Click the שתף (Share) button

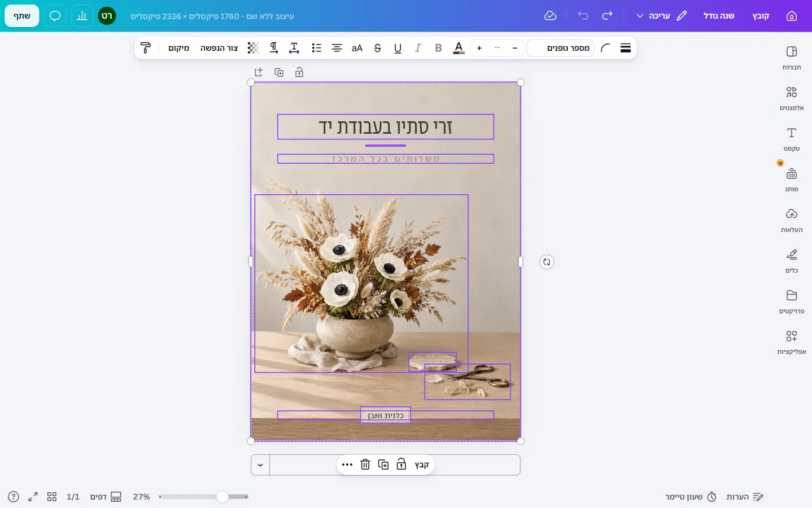coord(22,16)
